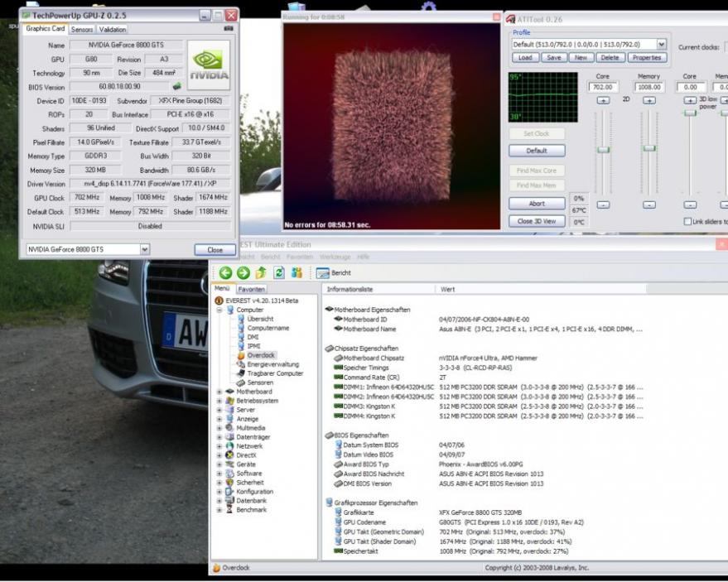Click the Benchmark hourglass icon in tree
728x582 pixels.
[229, 510]
